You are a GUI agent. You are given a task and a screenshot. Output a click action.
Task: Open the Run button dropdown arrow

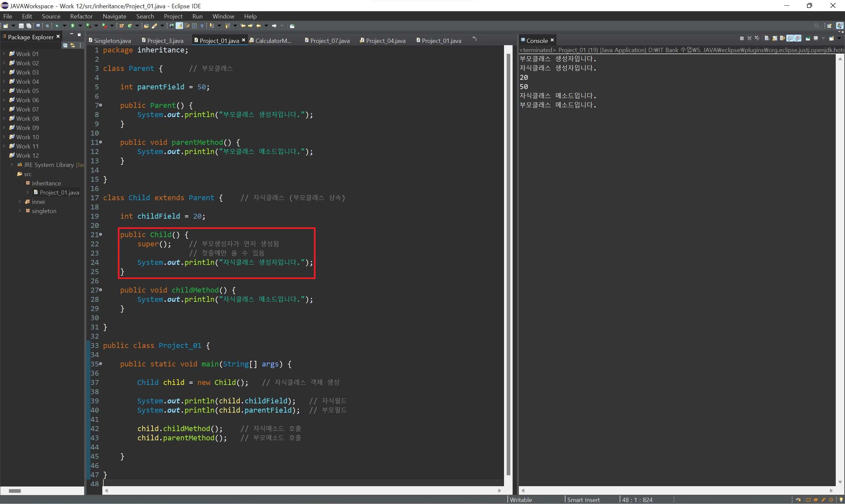[x=80, y=26]
